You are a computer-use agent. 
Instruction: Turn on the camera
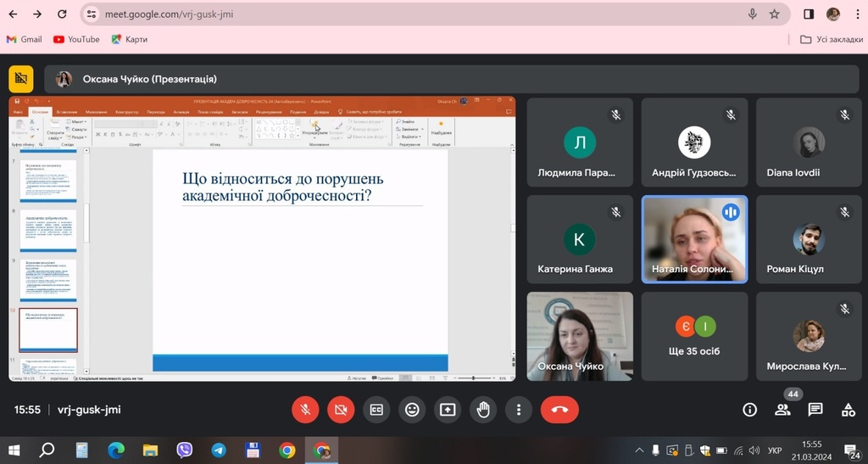click(x=341, y=410)
